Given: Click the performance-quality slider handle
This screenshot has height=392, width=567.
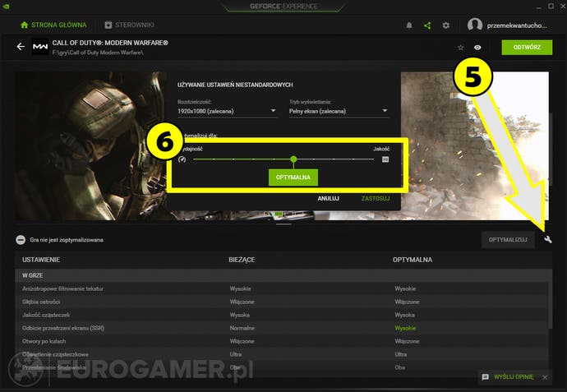Looking at the screenshot, I should click(x=293, y=159).
